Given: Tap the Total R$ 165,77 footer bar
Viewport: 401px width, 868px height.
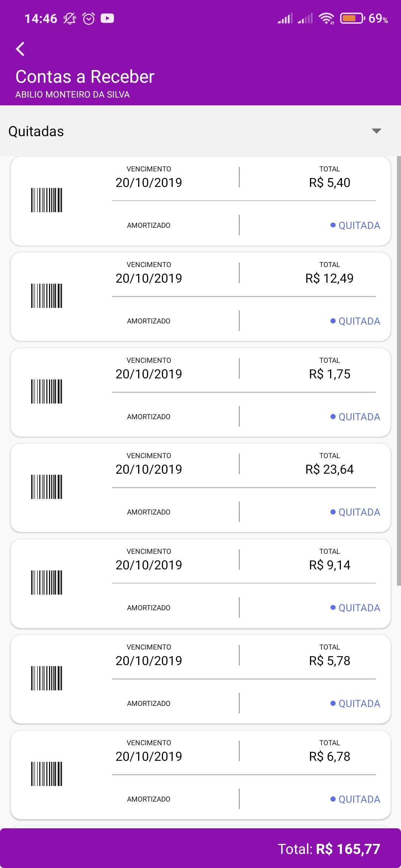Looking at the screenshot, I should click(x=200, y=849).
